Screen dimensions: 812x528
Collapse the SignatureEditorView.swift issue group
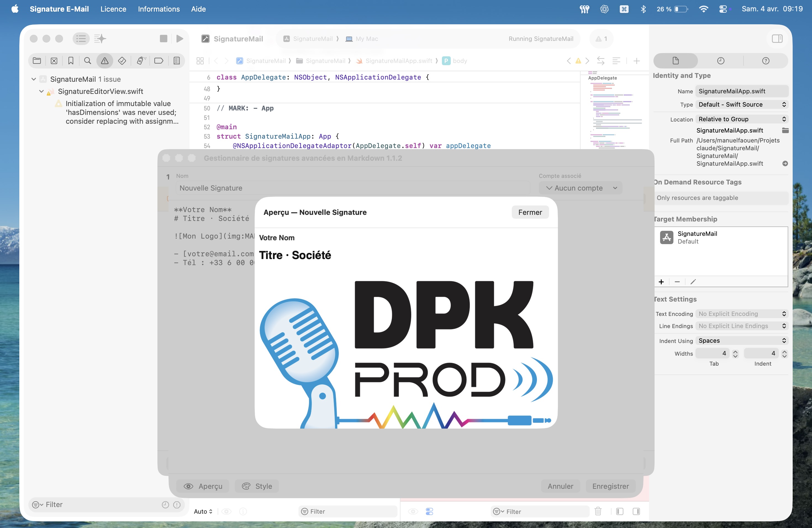[41, 91]
